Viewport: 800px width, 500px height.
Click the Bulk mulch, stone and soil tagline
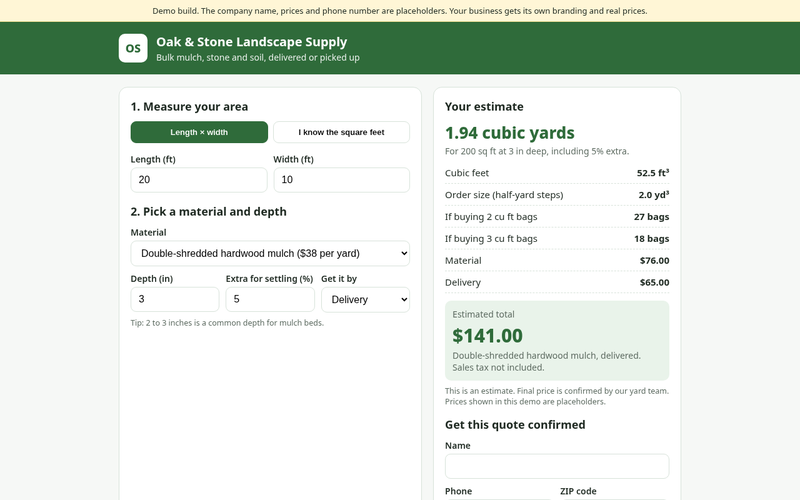click(x=258, y=58)
